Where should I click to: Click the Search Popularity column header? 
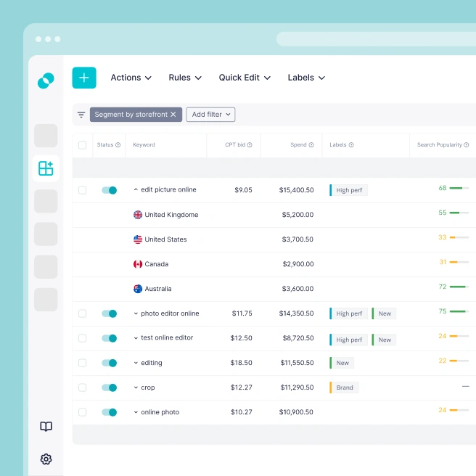[x=439, y=145]
